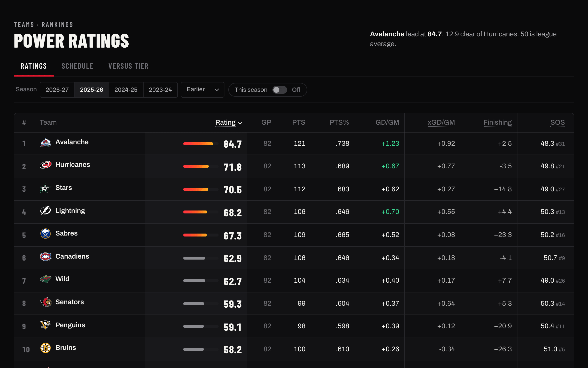Open the Earlier seasons dropdown

click(203, 90)
